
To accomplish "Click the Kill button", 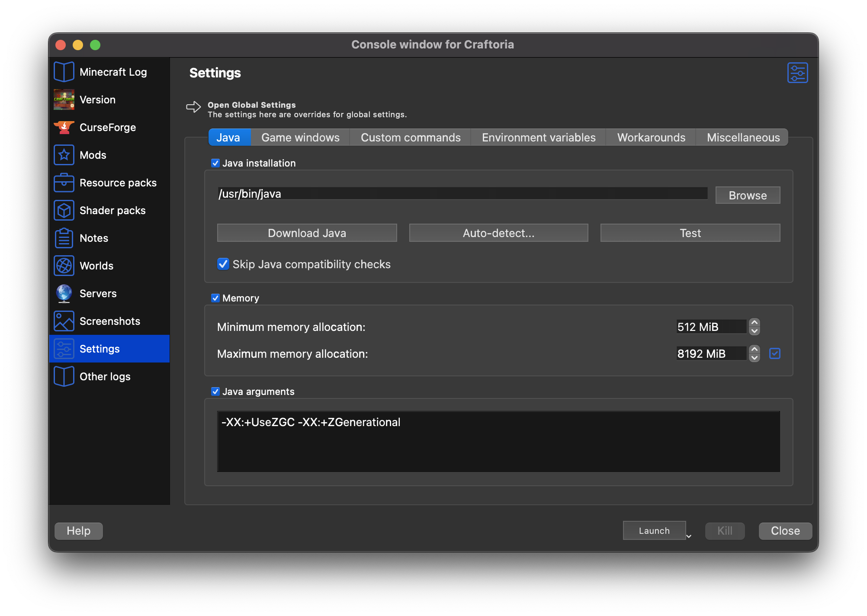I will coord(725,531).
